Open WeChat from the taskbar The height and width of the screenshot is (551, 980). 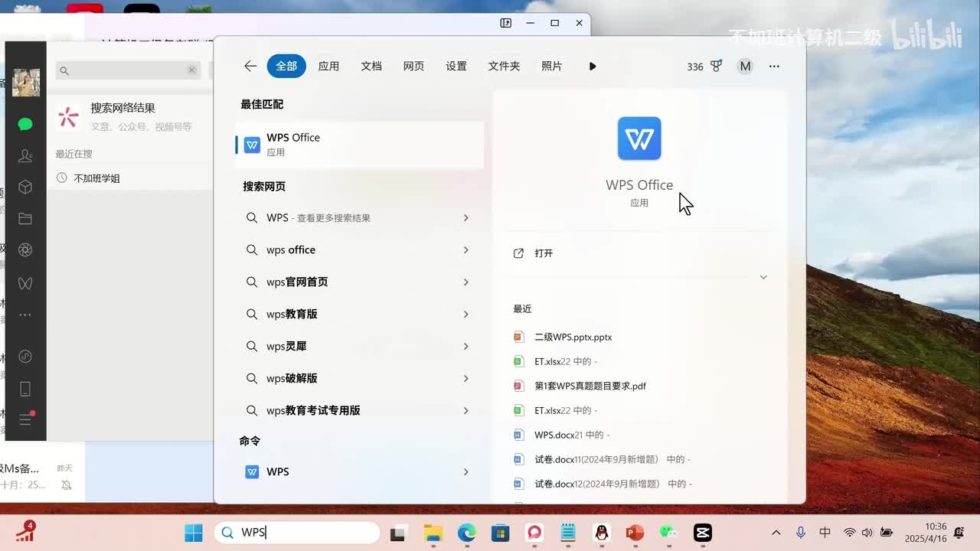tap(669, 533)
